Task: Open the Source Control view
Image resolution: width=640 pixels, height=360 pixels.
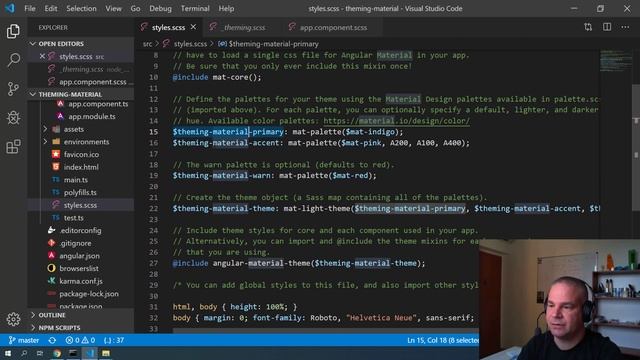Action: point(13,89)
